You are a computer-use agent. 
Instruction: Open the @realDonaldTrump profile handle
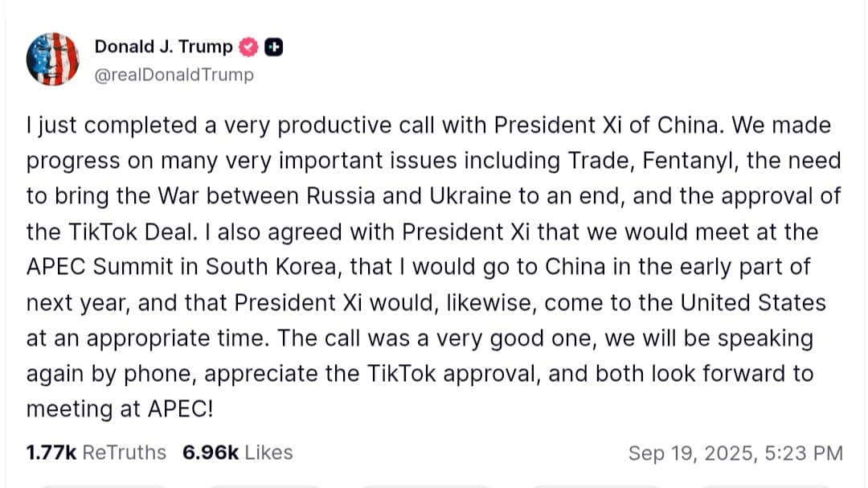pos(173,75)
